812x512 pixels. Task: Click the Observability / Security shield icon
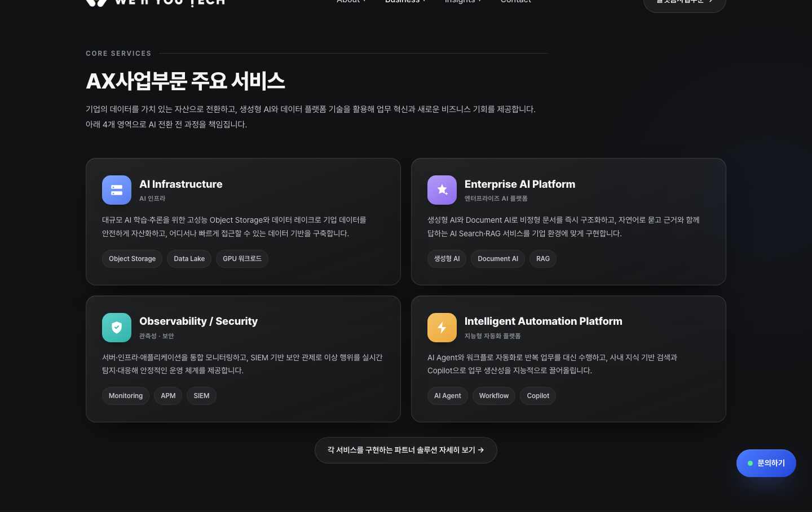pos(117,328)
